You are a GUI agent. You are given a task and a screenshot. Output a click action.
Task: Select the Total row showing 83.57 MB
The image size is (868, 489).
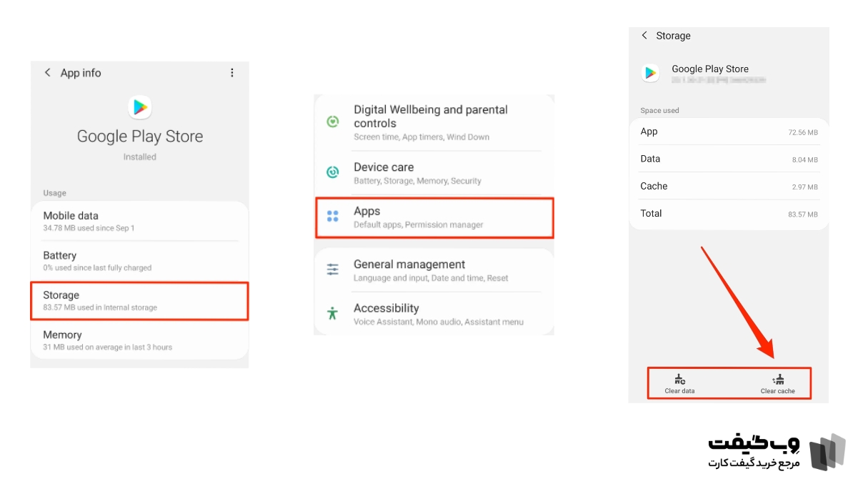(x=729, y=213)
